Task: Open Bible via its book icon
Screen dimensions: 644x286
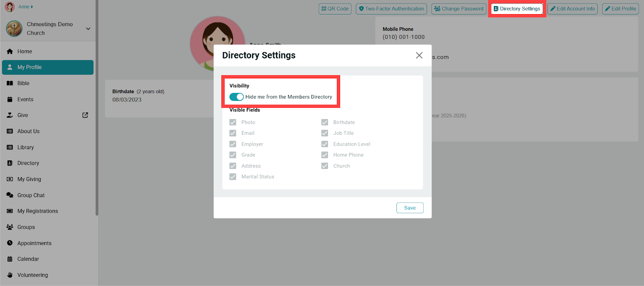Action: tap(10, 83)
